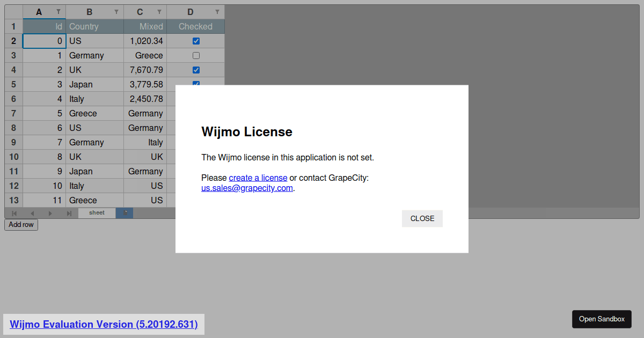Toggle the checkbox in the UK row 4
Screen dimensions: 644x338
[196, 70]
